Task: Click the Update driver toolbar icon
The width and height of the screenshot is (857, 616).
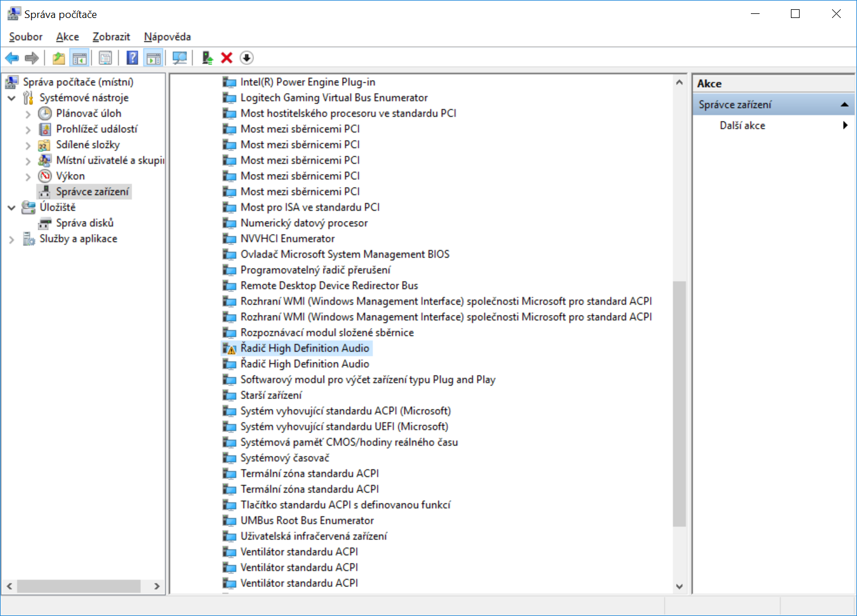Action: tap(207, 58)
